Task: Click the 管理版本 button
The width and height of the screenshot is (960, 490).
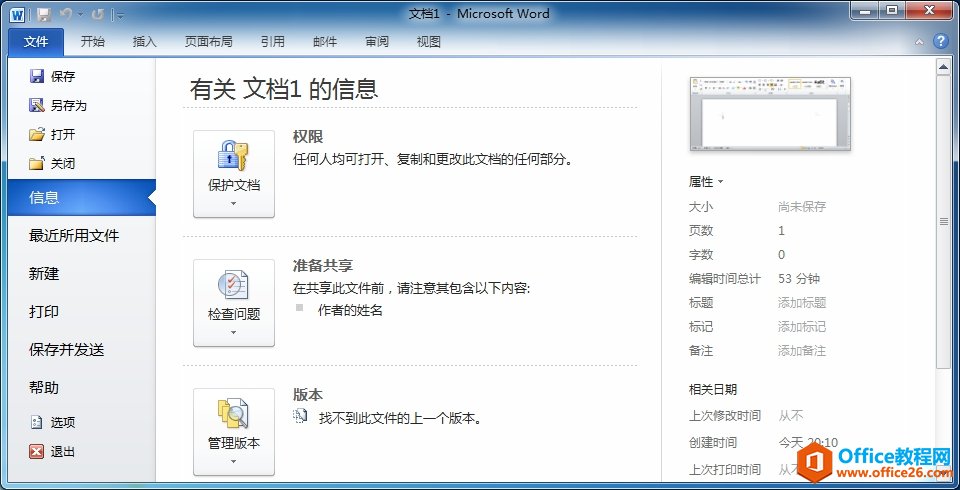Action: (x=234, y=432)
